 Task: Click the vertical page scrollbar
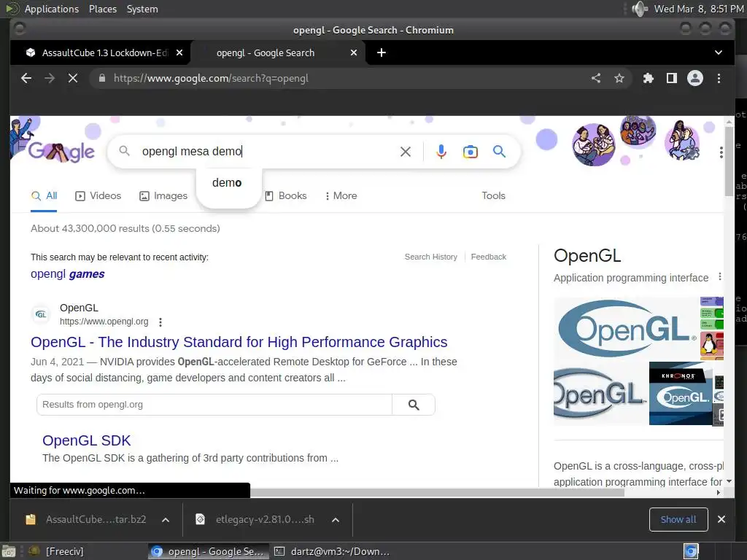pyautogui.click(x=729, y=162)
